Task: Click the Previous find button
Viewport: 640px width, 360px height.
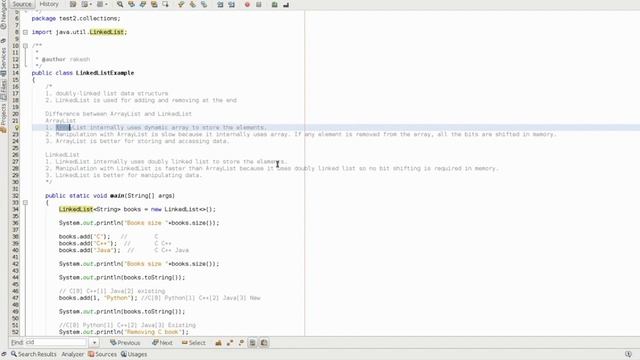Action: coord(125,343)
